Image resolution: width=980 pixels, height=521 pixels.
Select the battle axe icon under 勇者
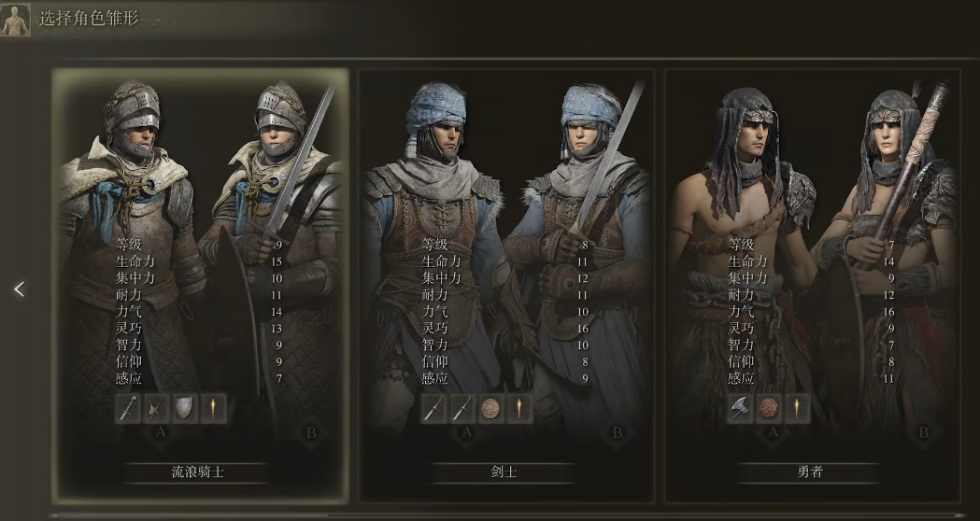coord(739,409)
